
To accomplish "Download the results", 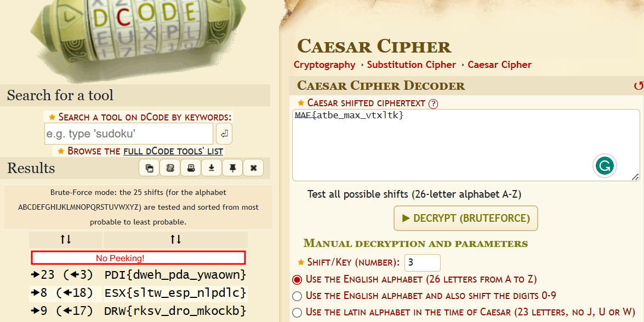I will (x=212, y=168).
